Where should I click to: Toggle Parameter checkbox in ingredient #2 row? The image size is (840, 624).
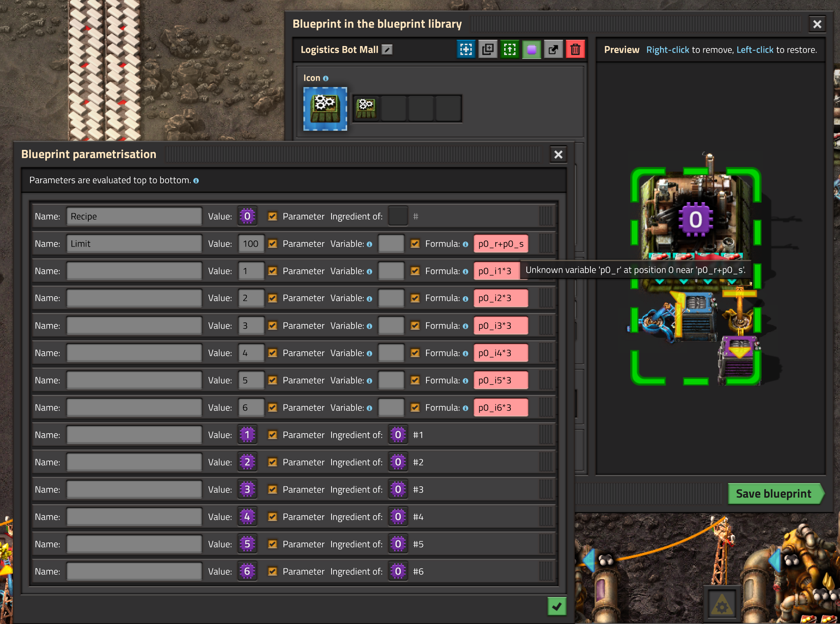(273, 462)
